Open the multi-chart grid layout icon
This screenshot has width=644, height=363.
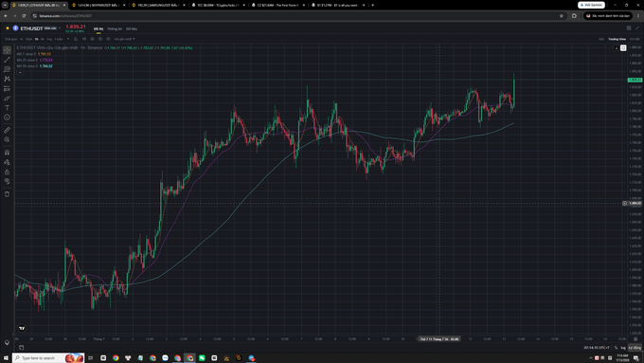(x=629, y=27)
